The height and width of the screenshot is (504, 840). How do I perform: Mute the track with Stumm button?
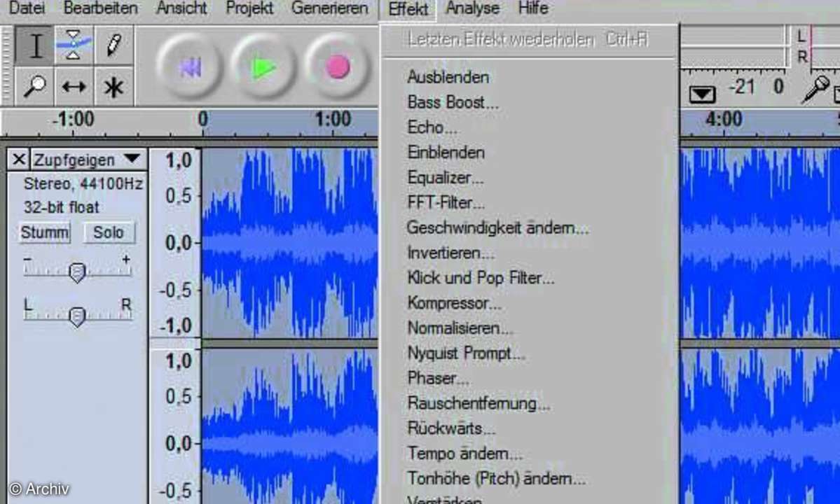(45, 232)
